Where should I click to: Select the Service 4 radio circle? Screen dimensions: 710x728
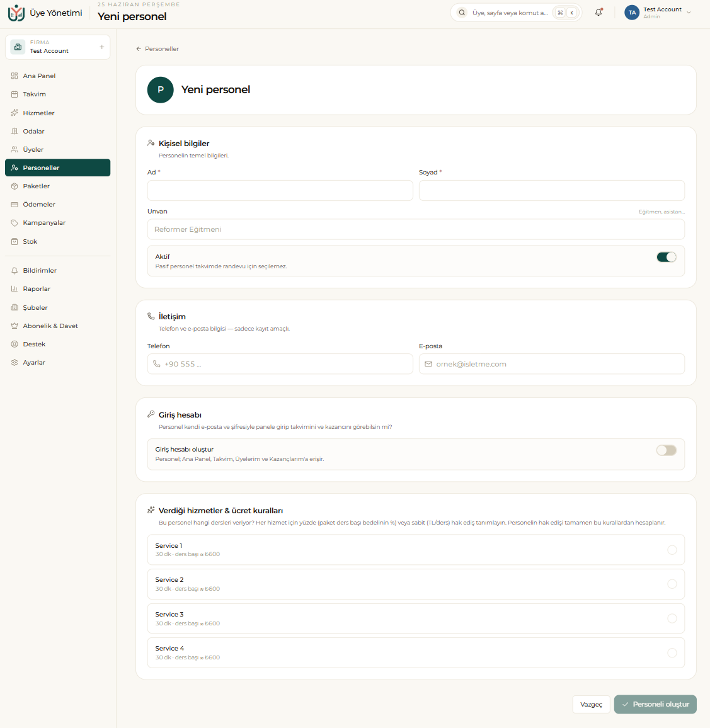point(672,653)
